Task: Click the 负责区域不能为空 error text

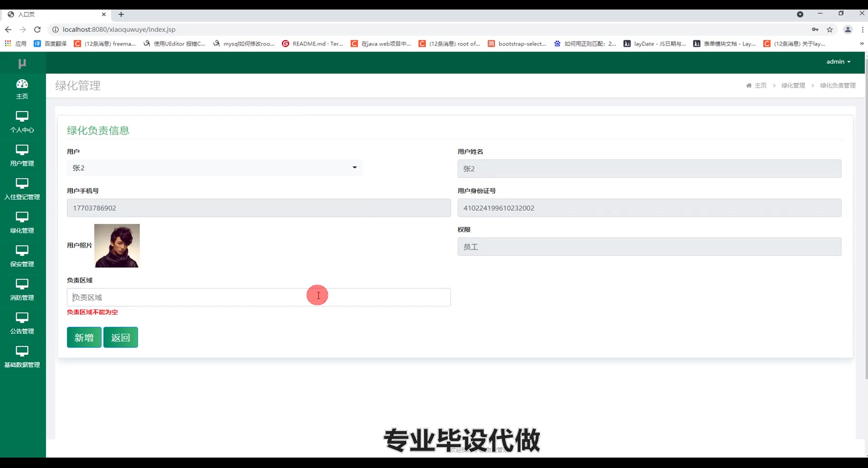Action: point(92,312)
